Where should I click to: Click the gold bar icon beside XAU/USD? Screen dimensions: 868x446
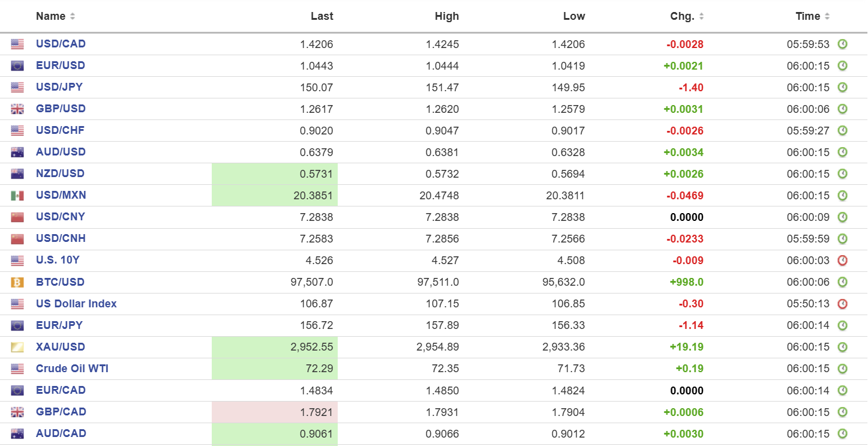pyautogui.click(x=17, y=347)
